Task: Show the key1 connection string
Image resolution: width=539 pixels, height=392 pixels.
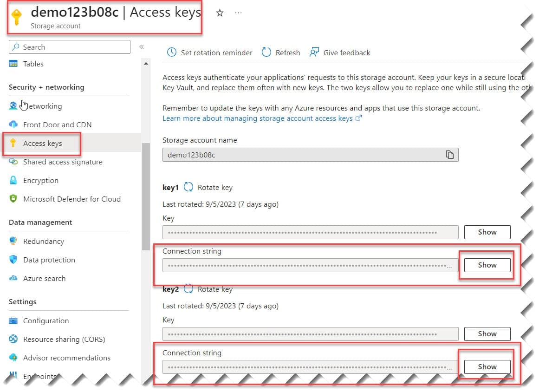Action: (x=487, y=265)
